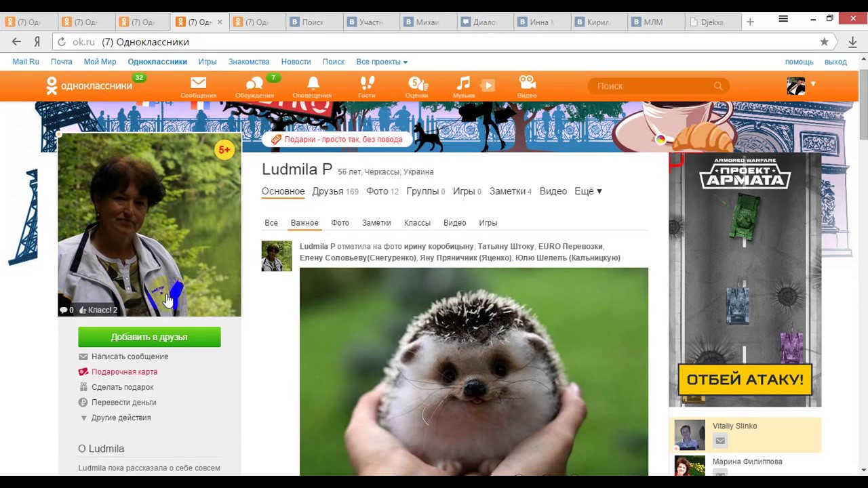868x488 pixels.
Task: Click Vitaliy Slinko's name
Action: [734, 426]
